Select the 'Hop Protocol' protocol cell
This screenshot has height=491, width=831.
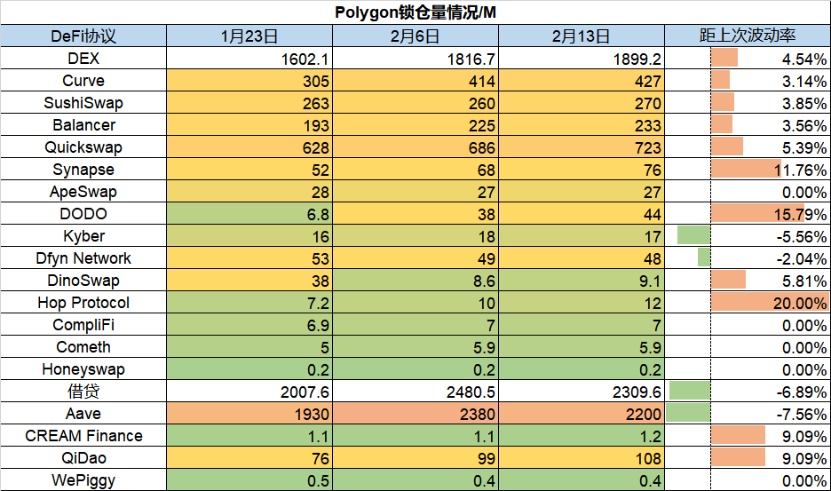point(83,302)
